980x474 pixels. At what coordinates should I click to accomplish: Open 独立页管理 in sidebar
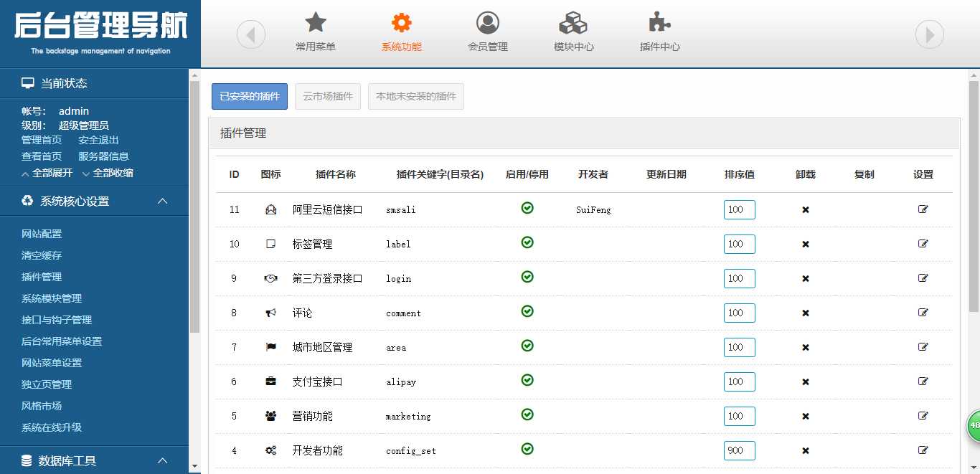(47, 384)
